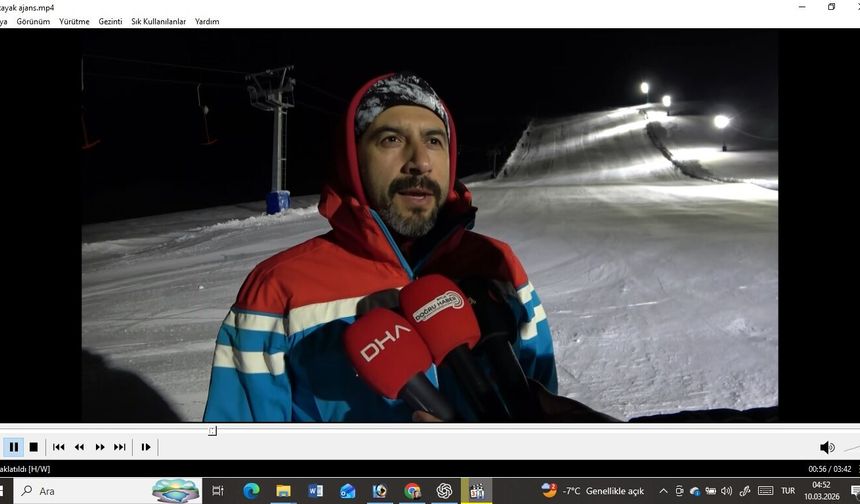Click the Duraklatıldı [H/W] status text
The height and width of the screenshot is (504, 860).
(25, 469)
